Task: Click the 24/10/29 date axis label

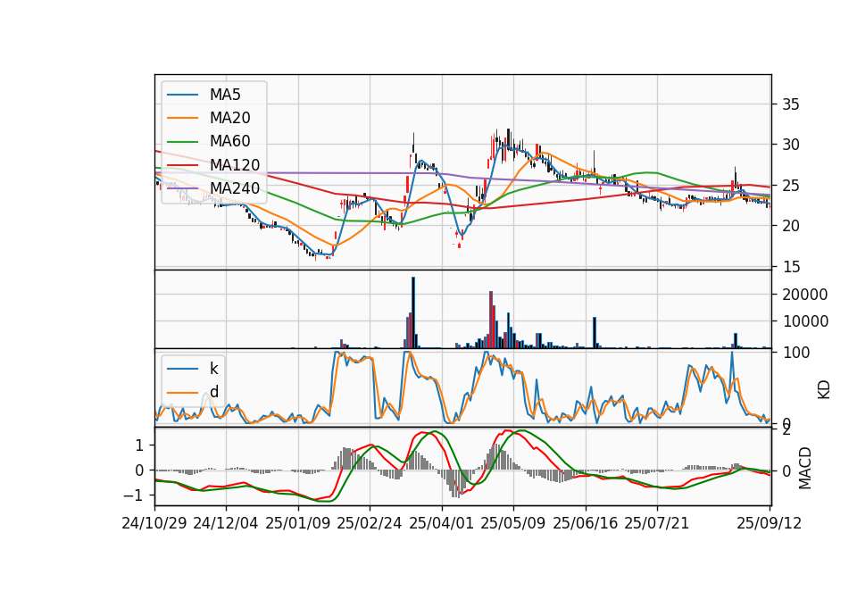Action: 154,523
